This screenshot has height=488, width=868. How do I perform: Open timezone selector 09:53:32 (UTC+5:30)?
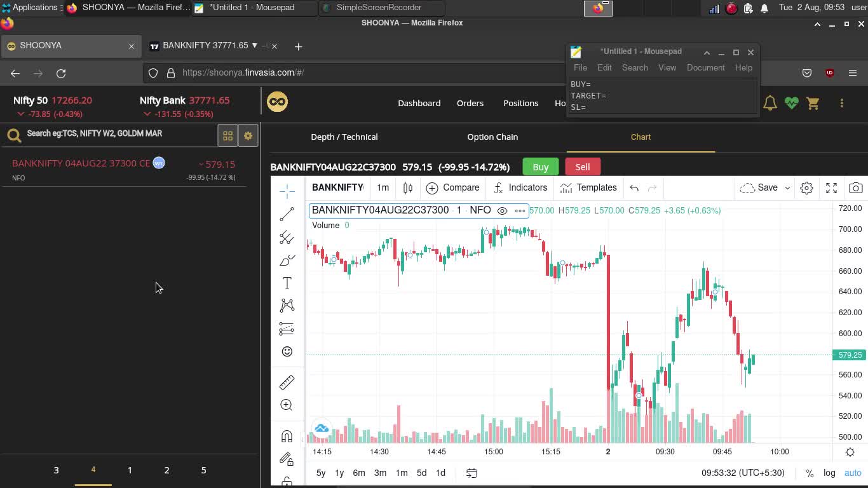click(743, 473)
